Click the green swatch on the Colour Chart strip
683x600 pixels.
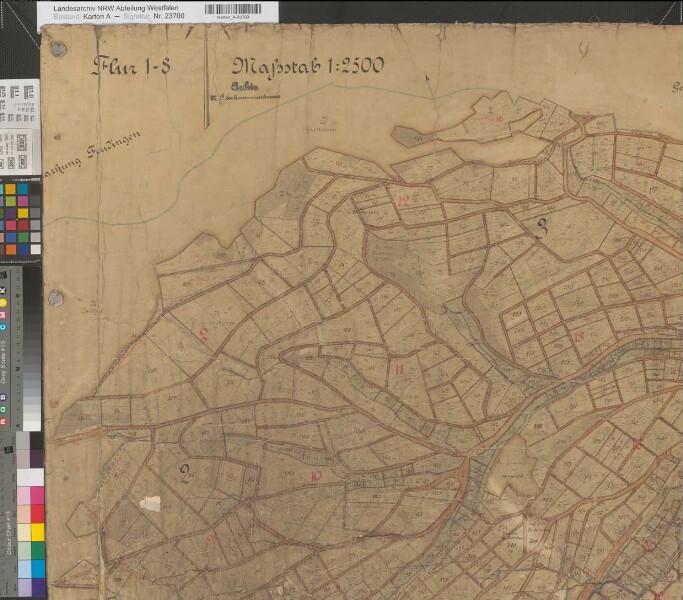(x=38, y=550)
